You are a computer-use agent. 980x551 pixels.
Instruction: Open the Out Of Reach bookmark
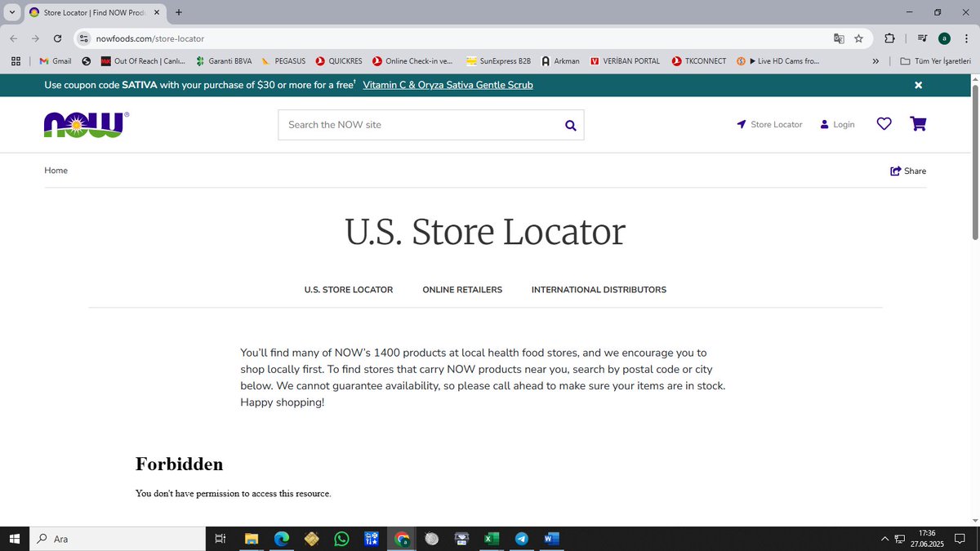click(143, 61)
